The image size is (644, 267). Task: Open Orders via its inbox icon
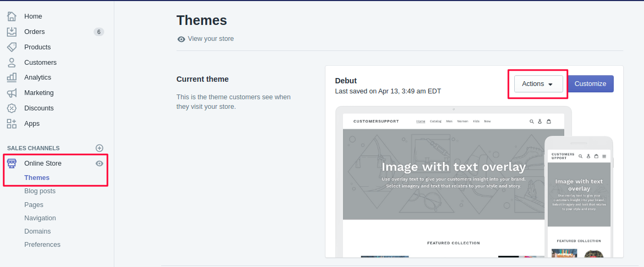(x=12, y=32)
